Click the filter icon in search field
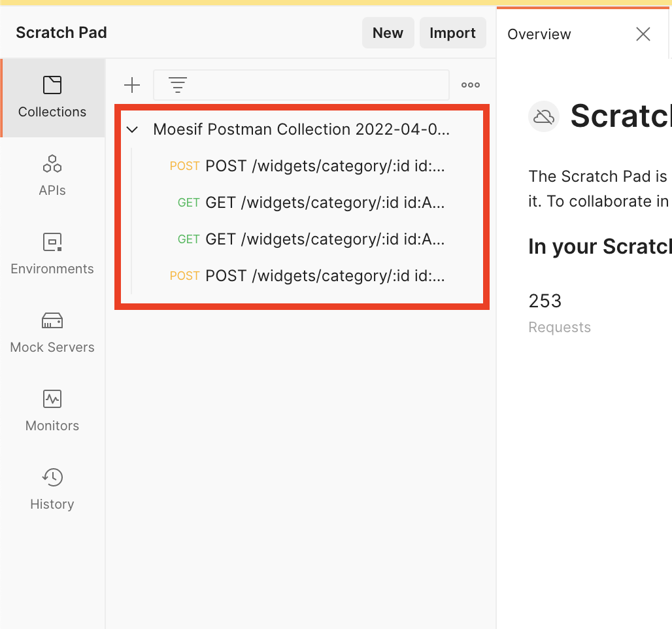 point(177,85)
